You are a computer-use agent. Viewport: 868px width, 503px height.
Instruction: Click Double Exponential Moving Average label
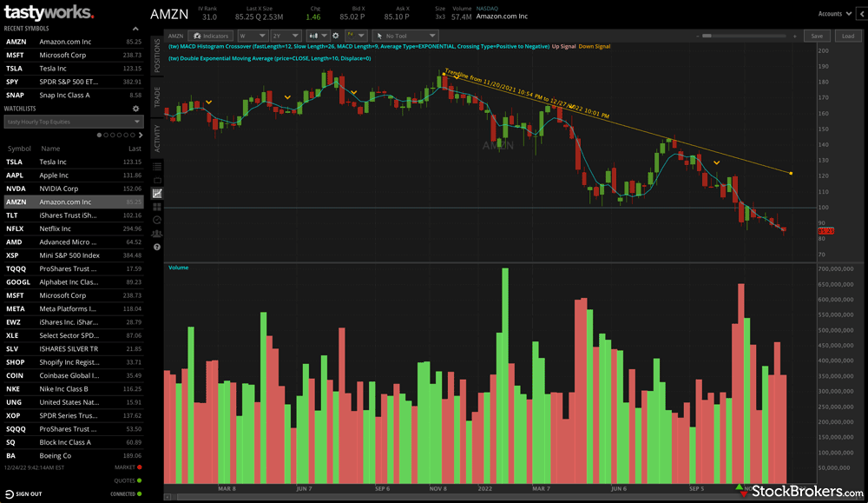point(270,58)
